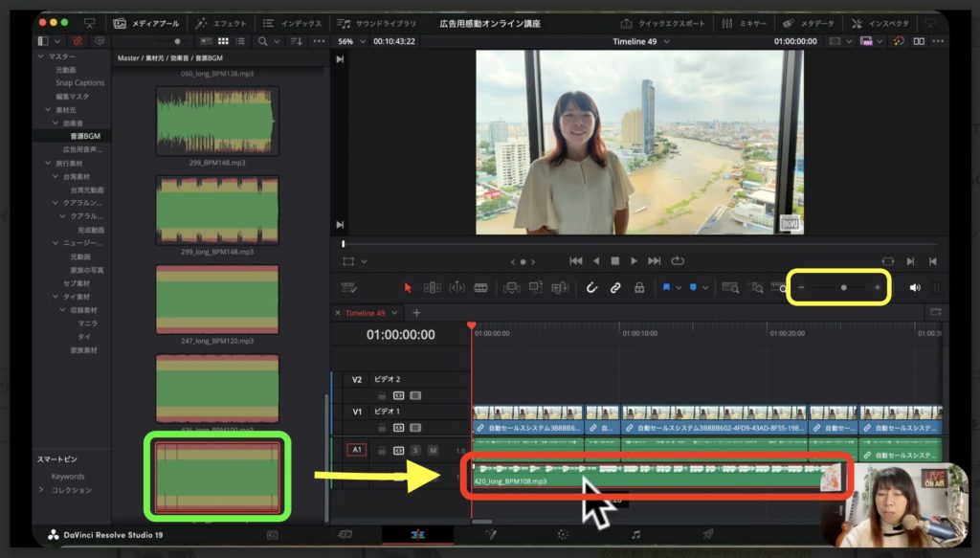Open the サウンドライブラリ panel
Image resolution: width=980 pixels, height=558 pixels.
pos(379,22)
